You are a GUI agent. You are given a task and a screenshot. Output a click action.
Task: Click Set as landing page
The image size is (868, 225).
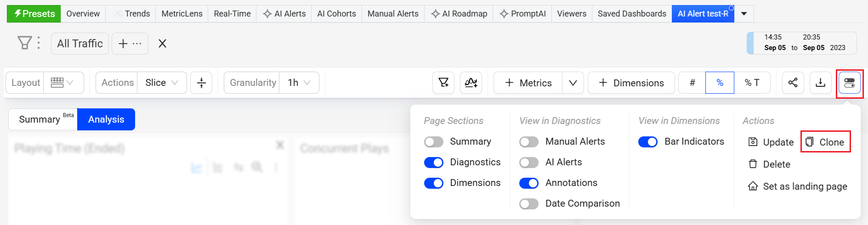coord(799,186)
